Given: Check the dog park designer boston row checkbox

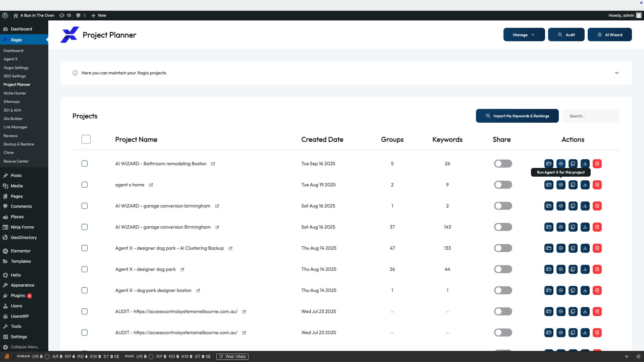Looking at the screenshot, I should (x=85, y=290).
